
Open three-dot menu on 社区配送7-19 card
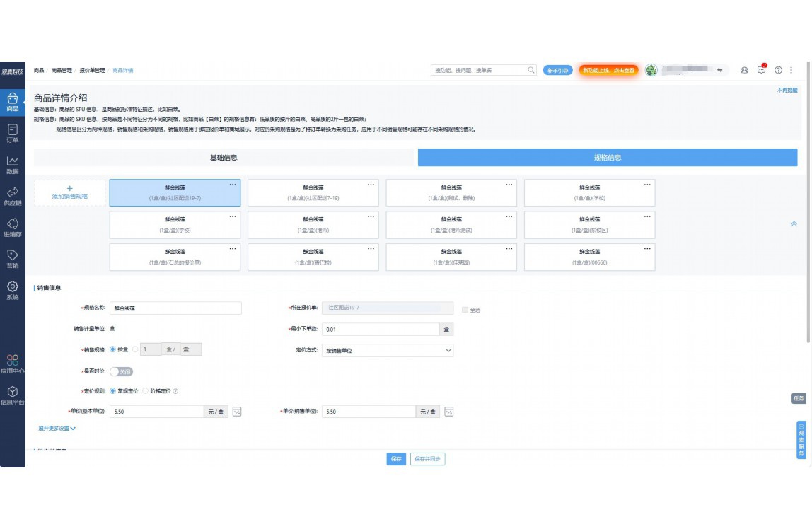371,185
